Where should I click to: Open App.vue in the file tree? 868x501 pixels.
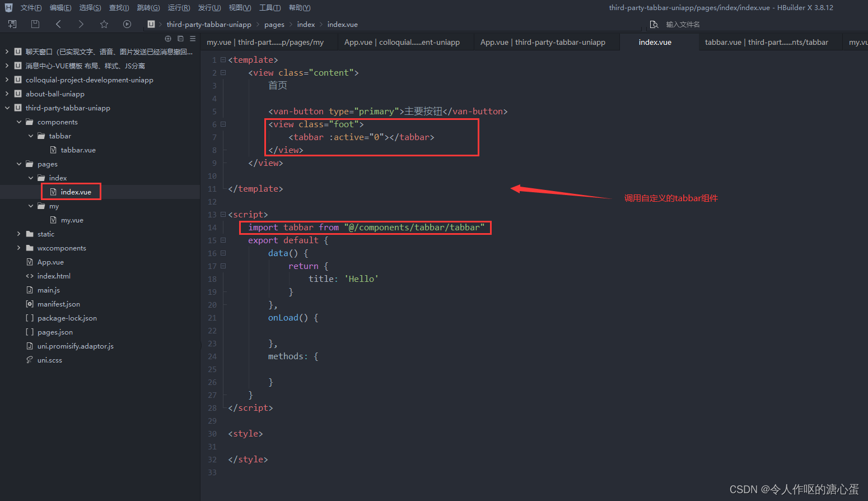(50, 262)
